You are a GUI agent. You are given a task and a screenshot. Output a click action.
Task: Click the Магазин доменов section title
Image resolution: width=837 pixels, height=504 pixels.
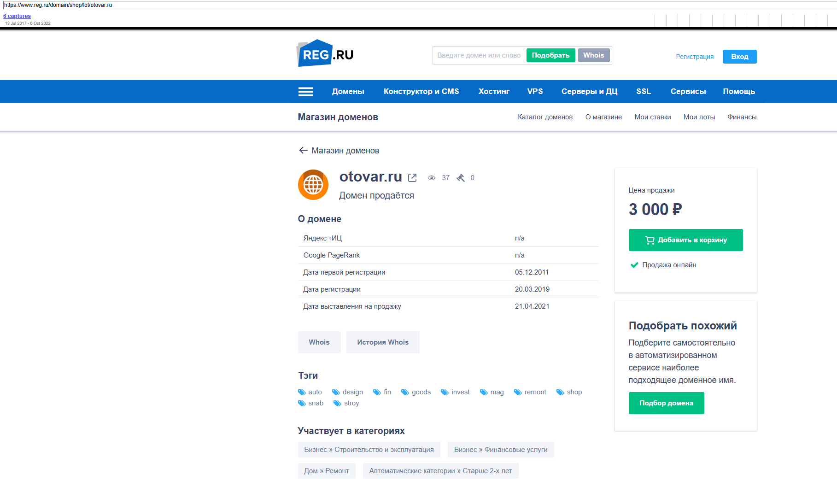pos(338,117)
